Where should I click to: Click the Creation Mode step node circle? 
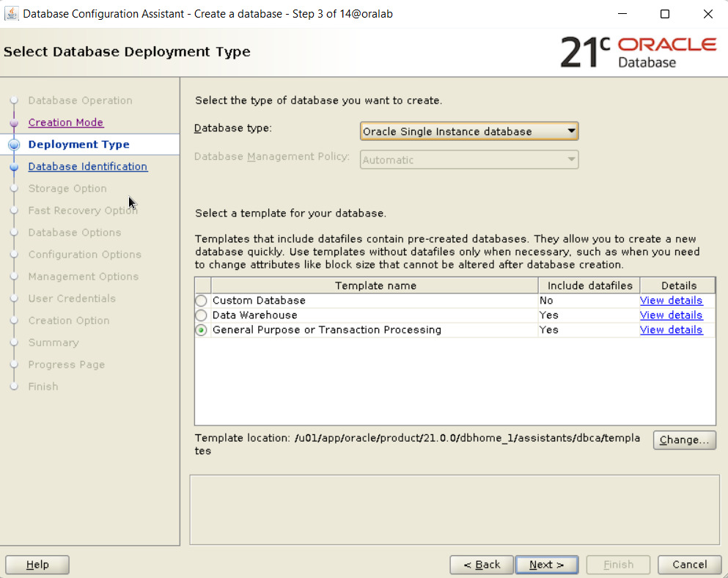tap(14, 122)
